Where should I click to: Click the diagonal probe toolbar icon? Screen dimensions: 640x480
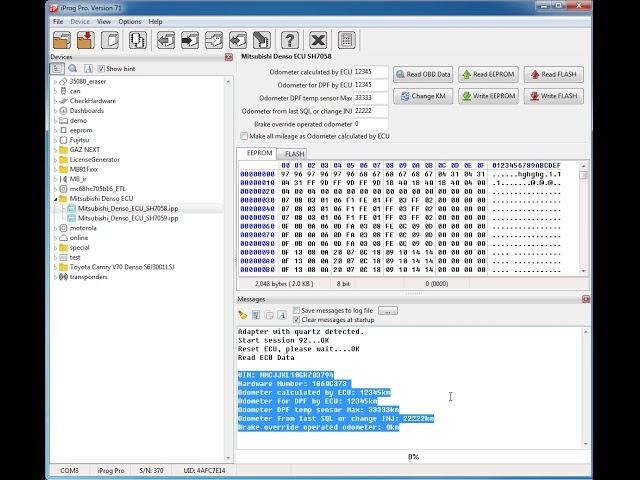pos(262,40)
